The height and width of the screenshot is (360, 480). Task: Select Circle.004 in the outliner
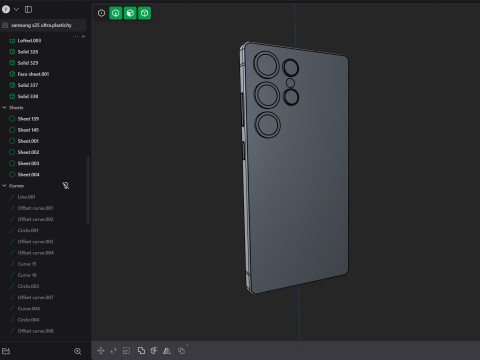[x=28, y=320]
